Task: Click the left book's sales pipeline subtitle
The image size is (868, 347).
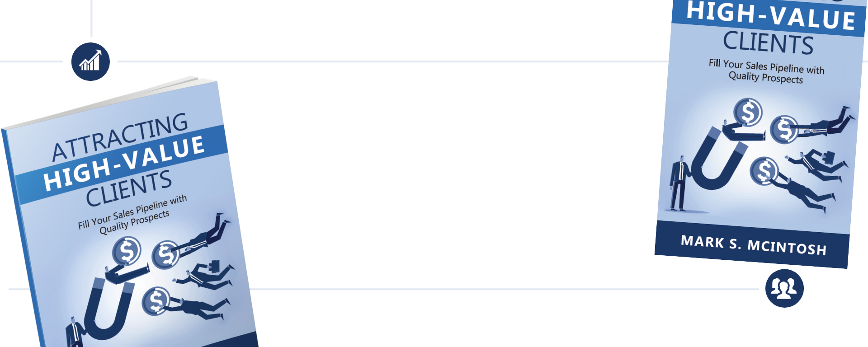Action: [133, 216]
